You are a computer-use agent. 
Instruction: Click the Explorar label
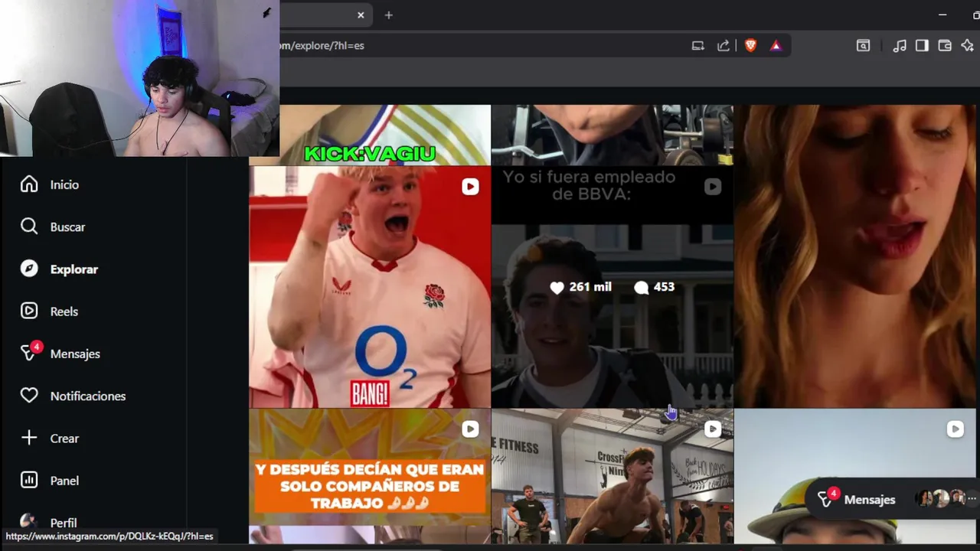(x=74, y=269)
